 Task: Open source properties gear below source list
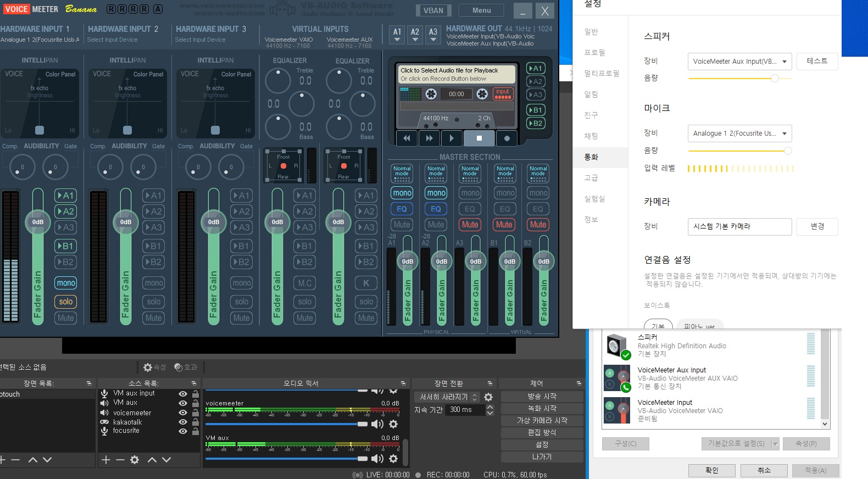coord(135,460)
